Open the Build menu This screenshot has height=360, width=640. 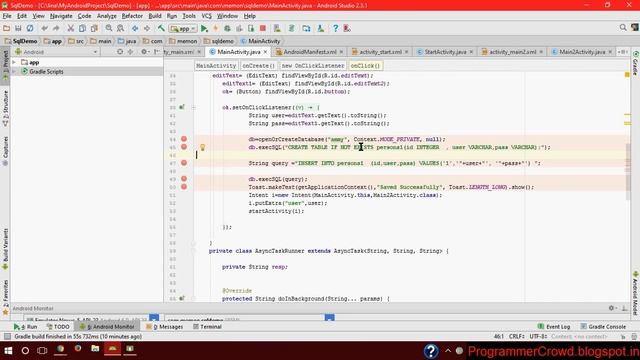(155, 16)
